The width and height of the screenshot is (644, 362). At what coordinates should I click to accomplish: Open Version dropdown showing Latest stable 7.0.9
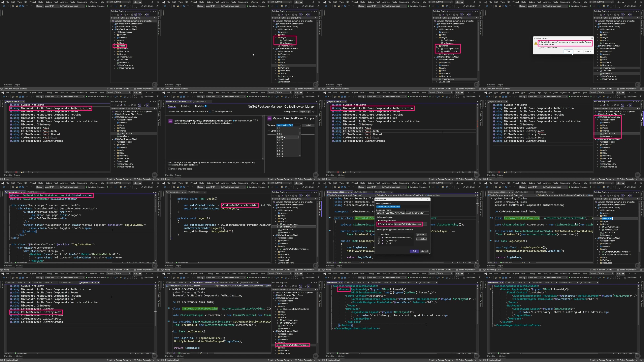pos(289,125)
